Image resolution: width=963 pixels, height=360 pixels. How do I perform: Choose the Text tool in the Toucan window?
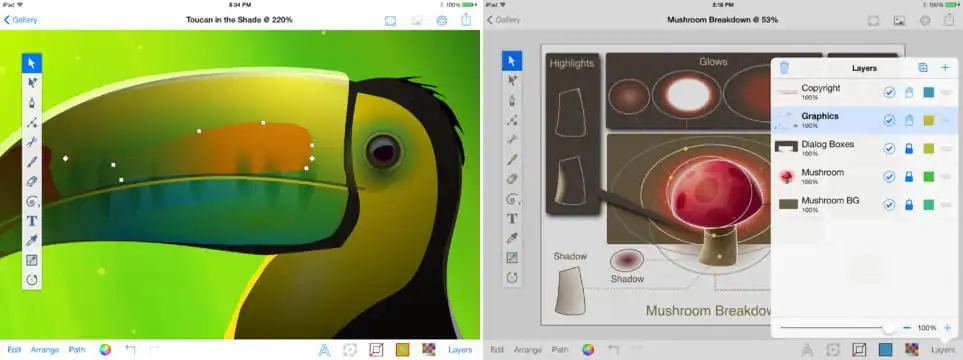point(32,221)
